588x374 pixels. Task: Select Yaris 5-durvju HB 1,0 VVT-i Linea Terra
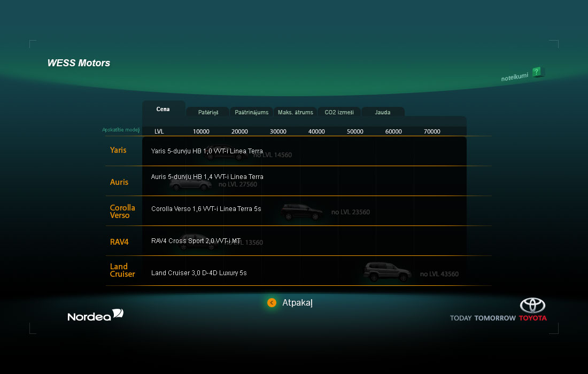207,151
